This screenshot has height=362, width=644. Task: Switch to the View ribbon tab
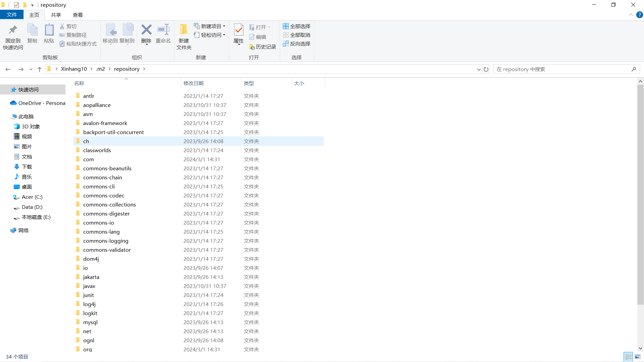(78, 15)
